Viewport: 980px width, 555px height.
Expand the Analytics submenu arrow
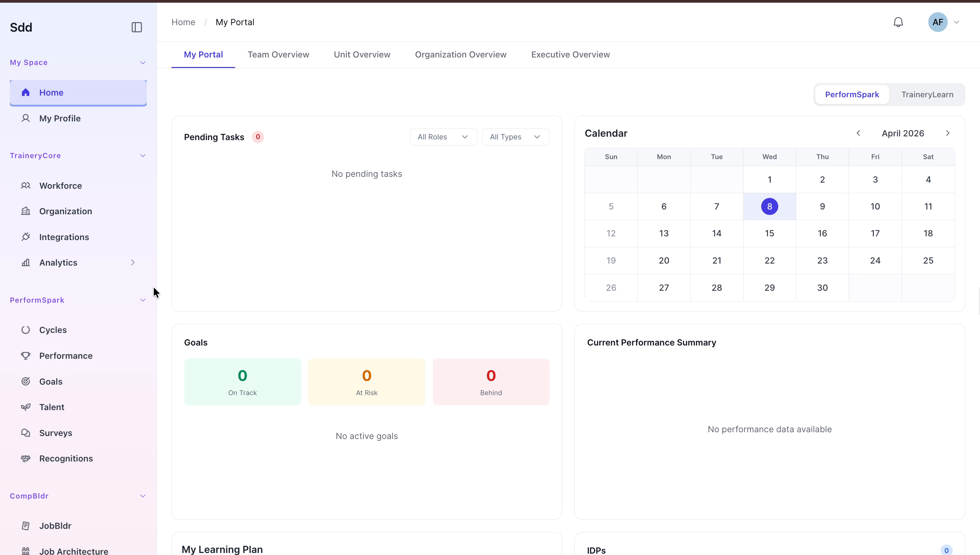[133, 262]
